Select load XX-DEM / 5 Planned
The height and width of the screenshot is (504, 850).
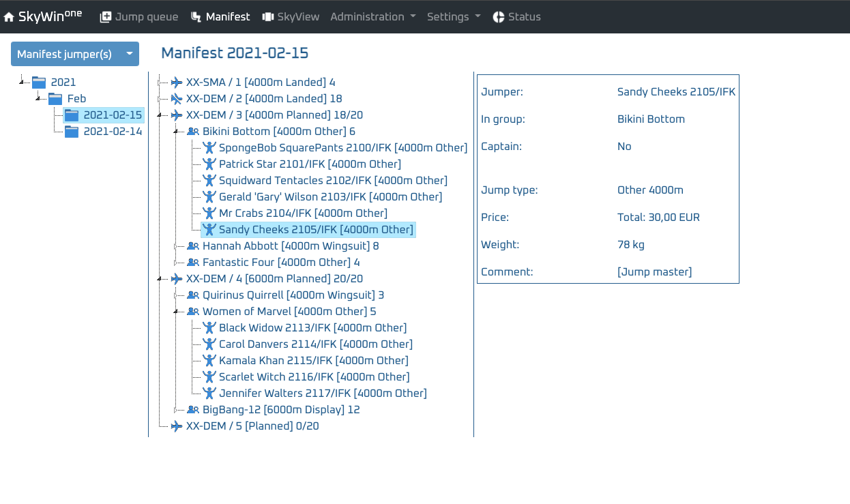[x=252, y=426]
